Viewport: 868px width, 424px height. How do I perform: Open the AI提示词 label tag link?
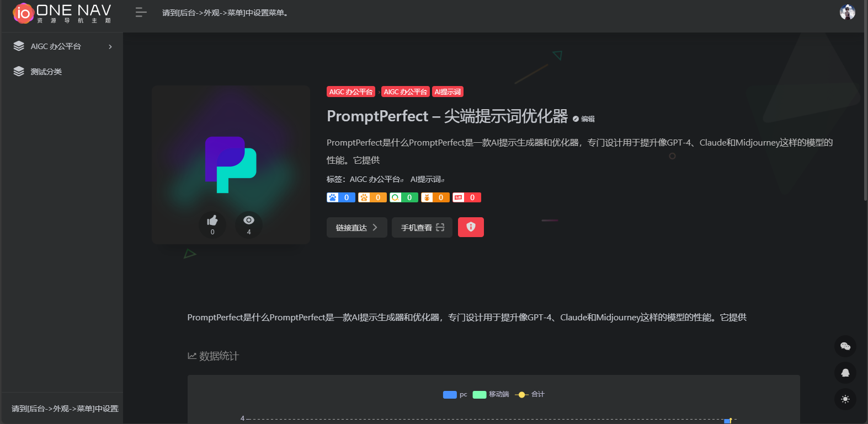coord(427,179)
